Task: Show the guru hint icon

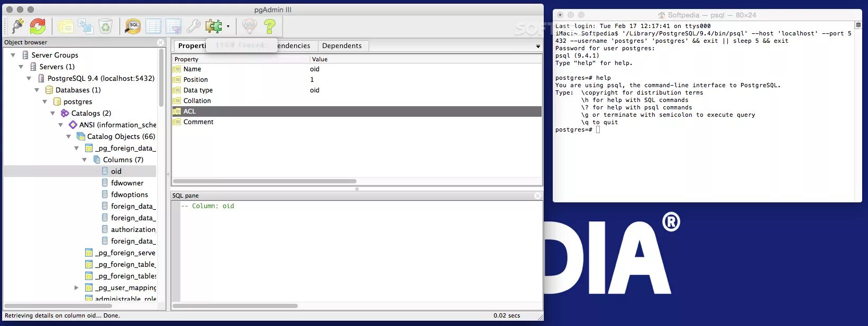Action: tap(249, 26)
